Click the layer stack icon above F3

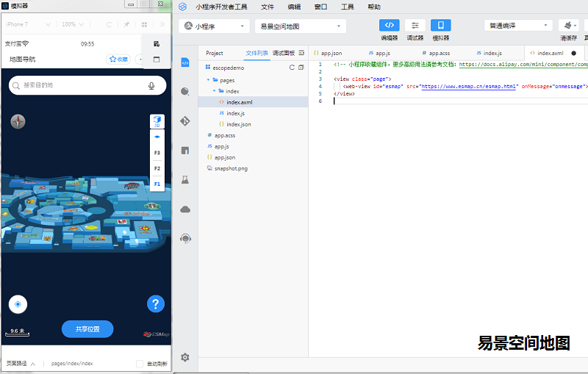(x=157, y=137)
